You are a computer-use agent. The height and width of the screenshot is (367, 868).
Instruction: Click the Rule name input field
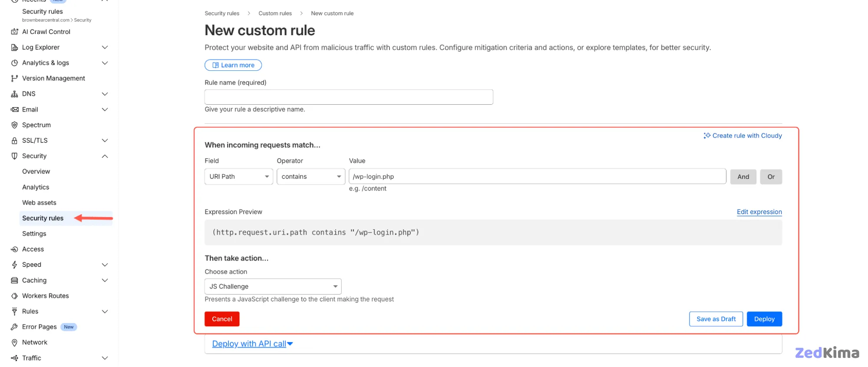[349, 97]
